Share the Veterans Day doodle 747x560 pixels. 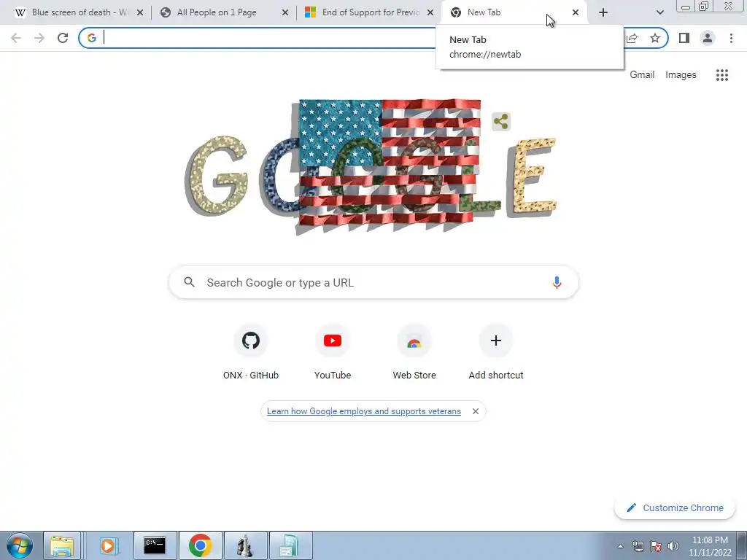(x=500, y=122)
